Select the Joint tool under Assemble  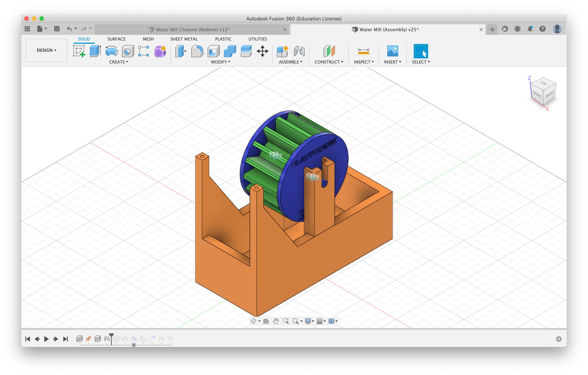point(299,52)
